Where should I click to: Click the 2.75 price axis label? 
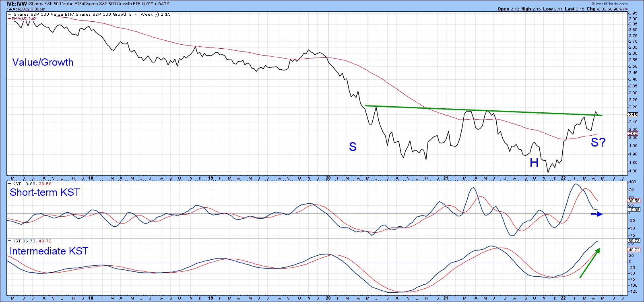tap(634, 35)
